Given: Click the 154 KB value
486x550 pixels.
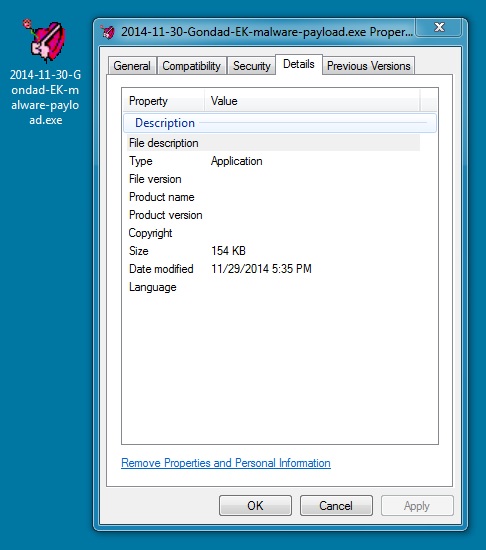Looking at the screenshot, I should click(x=228, y=251).
